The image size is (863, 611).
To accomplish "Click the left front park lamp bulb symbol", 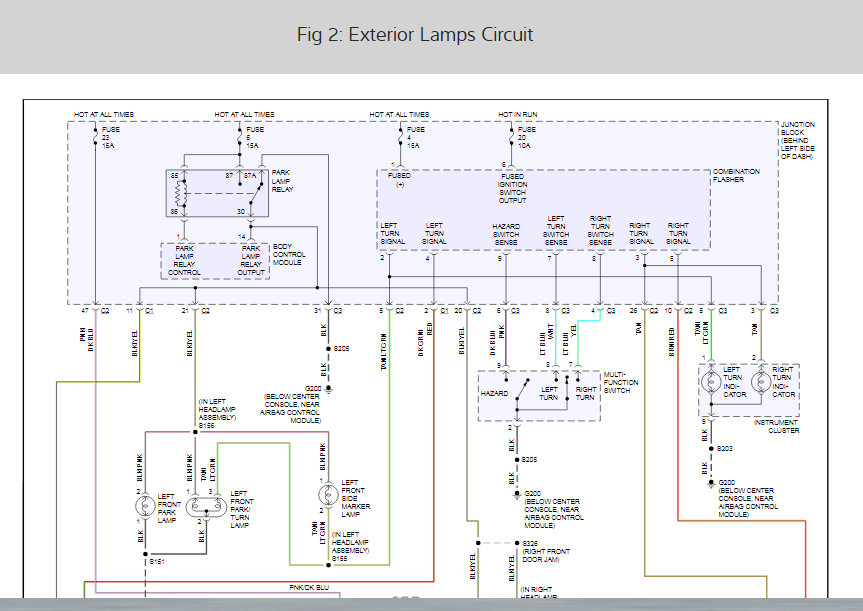I will pyautogui.click(x=145, y=506).
